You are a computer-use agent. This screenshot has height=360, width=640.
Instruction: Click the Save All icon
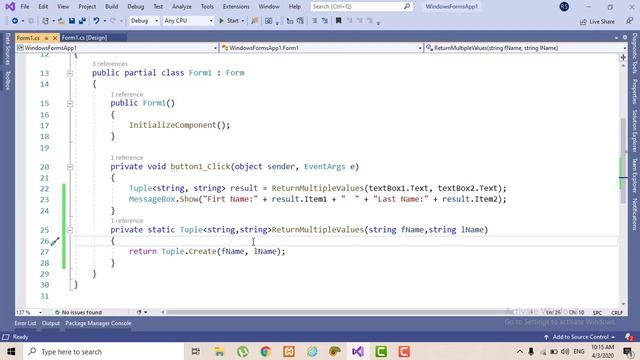[x=82, y=20]
